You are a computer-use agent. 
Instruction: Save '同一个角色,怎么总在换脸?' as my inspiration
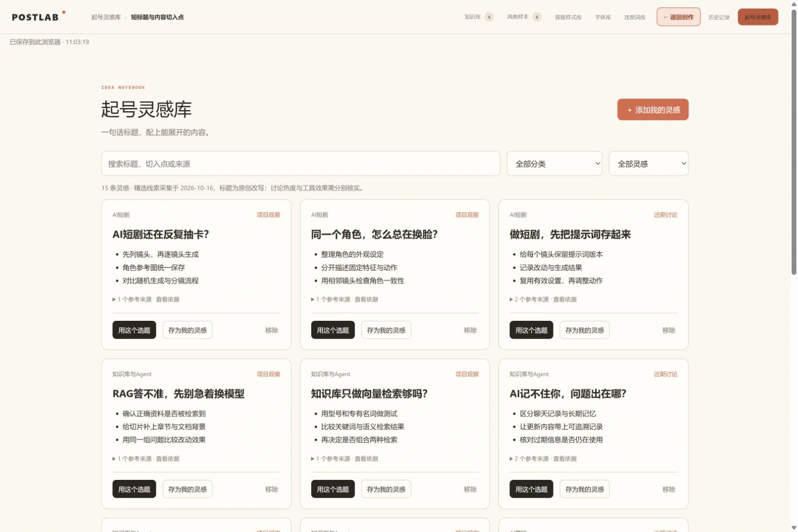click(x=386, y=330)
